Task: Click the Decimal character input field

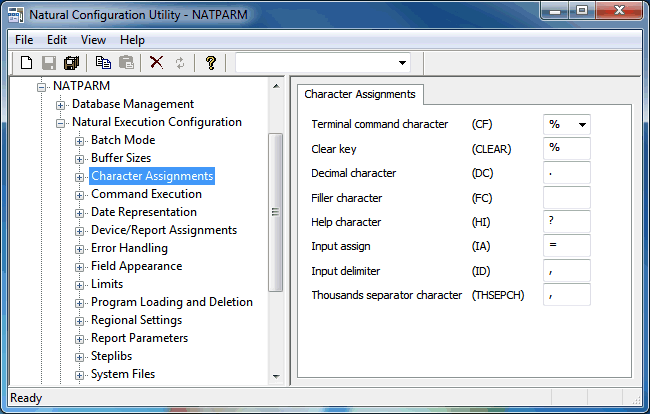Action: pyautogui.click(x=566, y=173)
